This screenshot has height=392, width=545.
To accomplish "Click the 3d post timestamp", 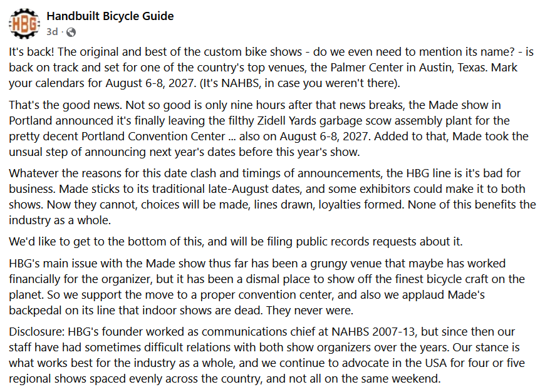I will [x=52, y=32].
